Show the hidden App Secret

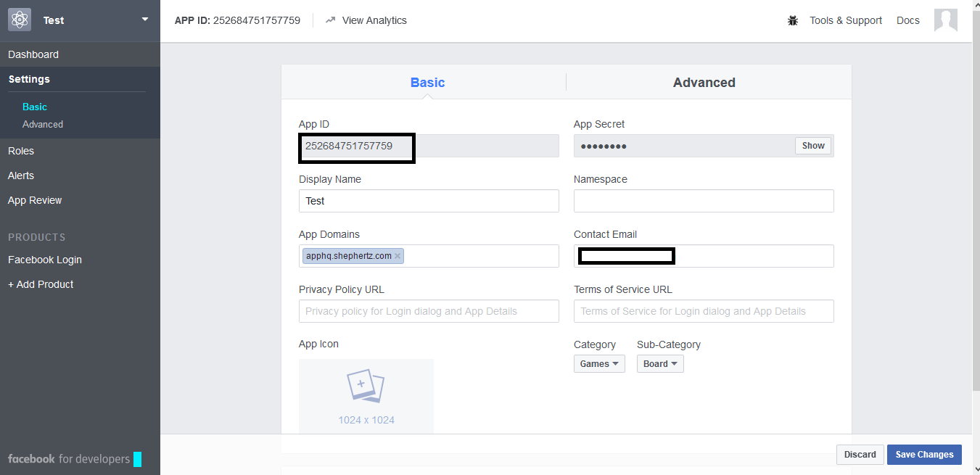pos(812,146)
